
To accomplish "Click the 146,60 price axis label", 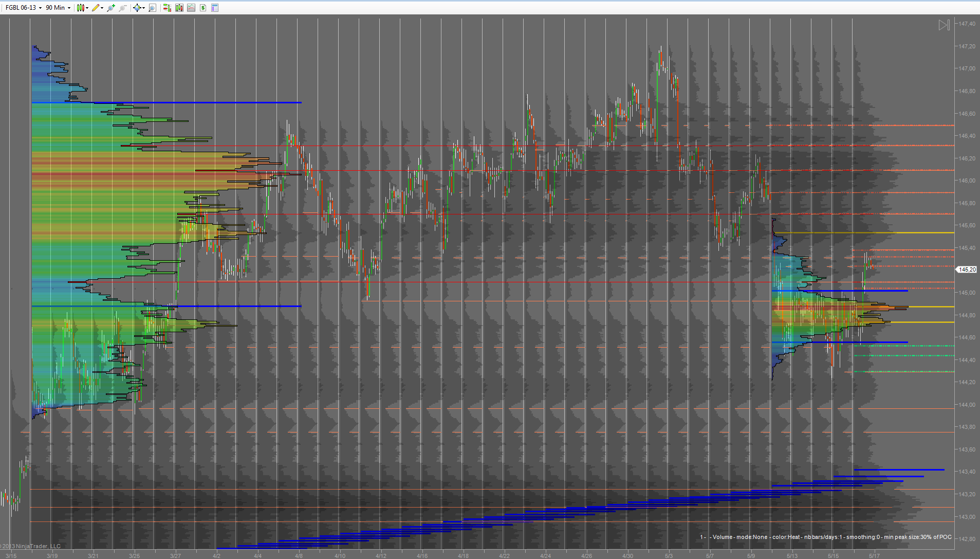I will click(x=967, y=114).
